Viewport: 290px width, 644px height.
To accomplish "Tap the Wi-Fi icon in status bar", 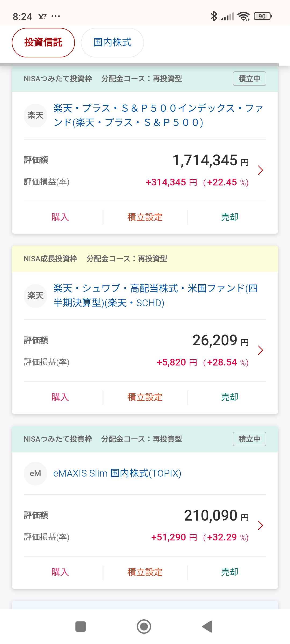I will 244,16.
